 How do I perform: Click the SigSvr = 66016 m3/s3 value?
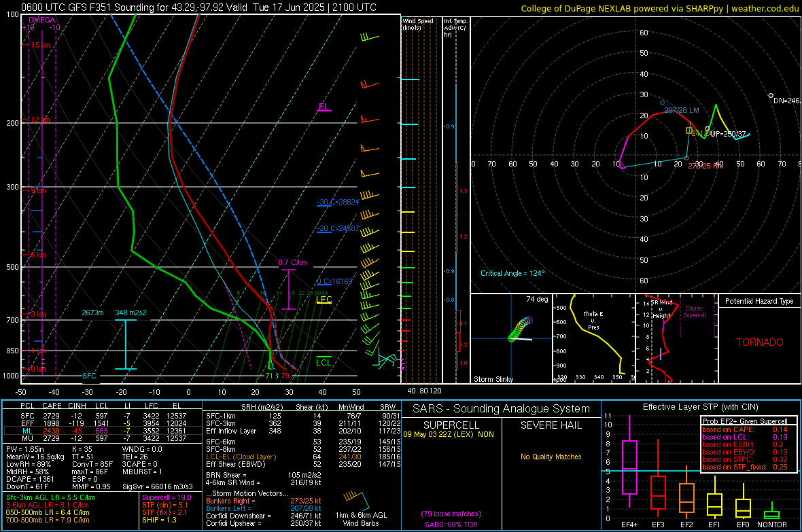pyautogui.click(x=158, y=486)
